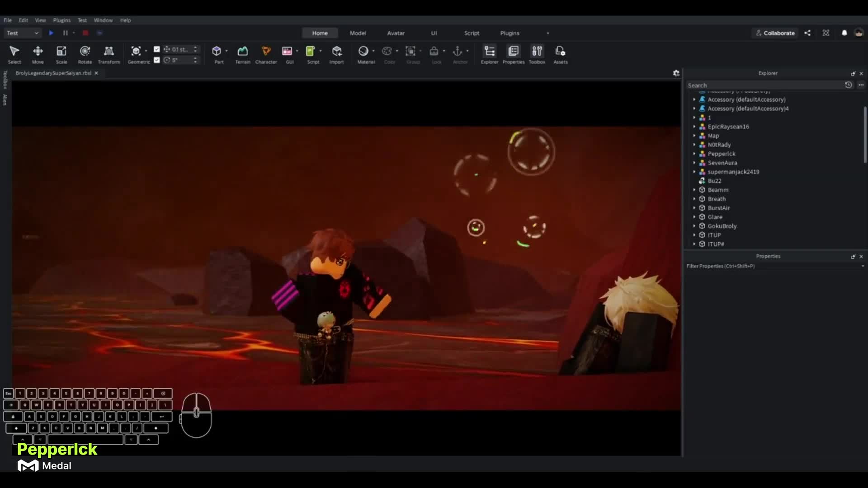The image size is (868, 488).
Task: Click the Geometric mode icon
Action: click(x=136, y=51)
